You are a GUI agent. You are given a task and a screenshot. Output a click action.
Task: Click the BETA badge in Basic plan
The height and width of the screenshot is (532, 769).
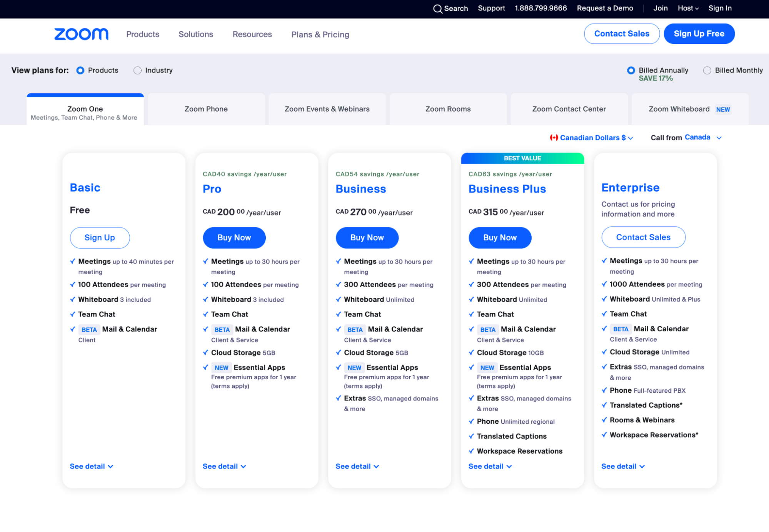click(89, 330)
